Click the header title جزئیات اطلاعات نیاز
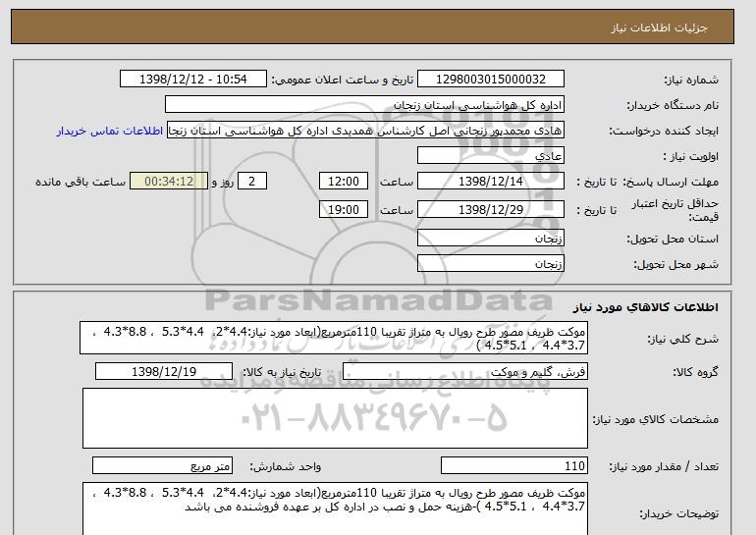Image resolution: width=756 pixels, height=535 pixels. click(659, 27)
